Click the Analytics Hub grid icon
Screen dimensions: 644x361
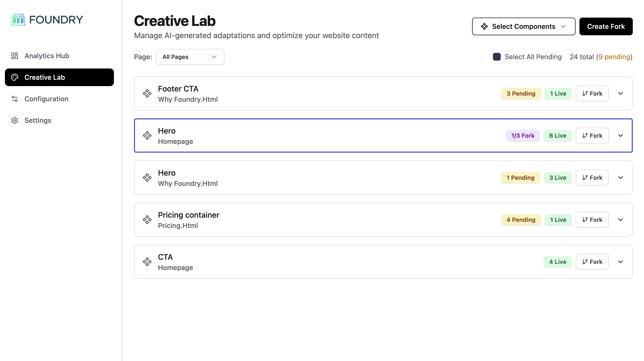click(15, 56)
